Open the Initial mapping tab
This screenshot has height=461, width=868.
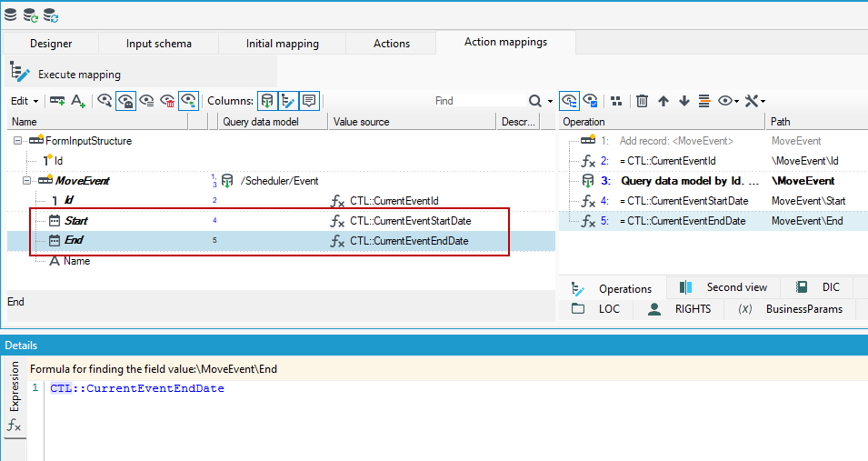[283, 44]
